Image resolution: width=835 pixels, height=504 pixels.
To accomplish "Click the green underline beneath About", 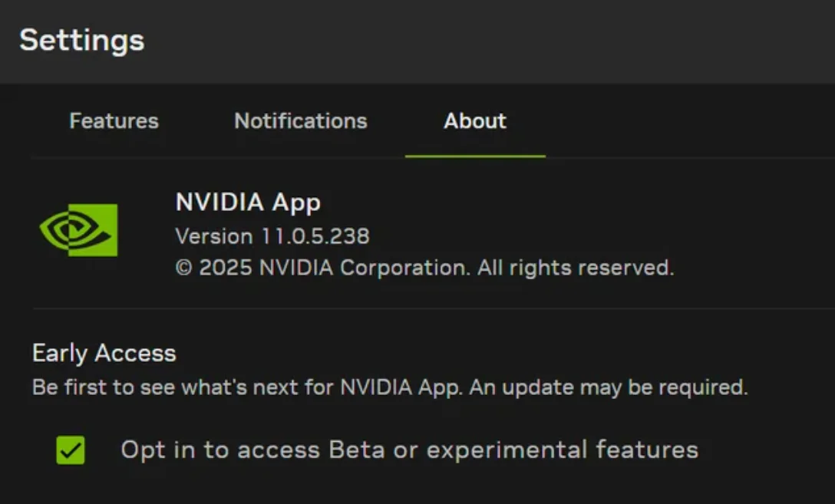I will coord(475,156).
